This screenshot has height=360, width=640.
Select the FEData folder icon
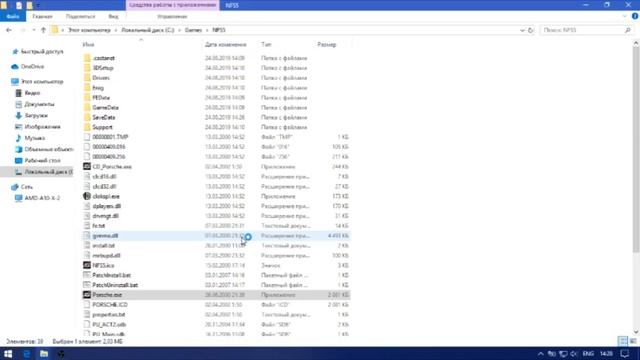[x=87, y=98]
